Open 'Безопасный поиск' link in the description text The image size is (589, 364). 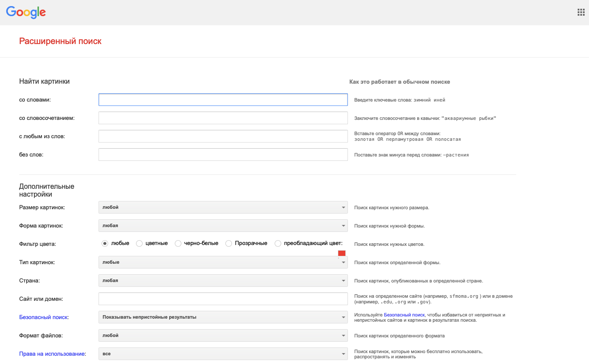(x=404, y=315)
